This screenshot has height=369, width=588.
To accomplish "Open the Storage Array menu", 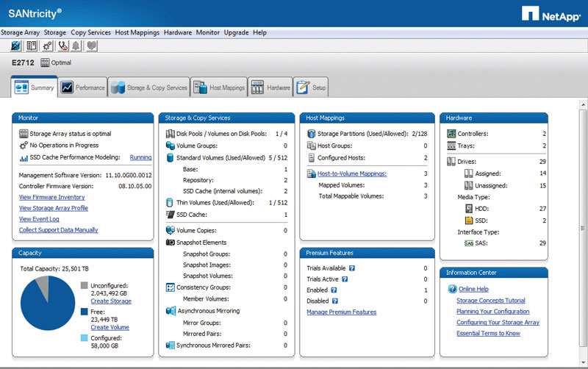I will (x=21, y=33).
